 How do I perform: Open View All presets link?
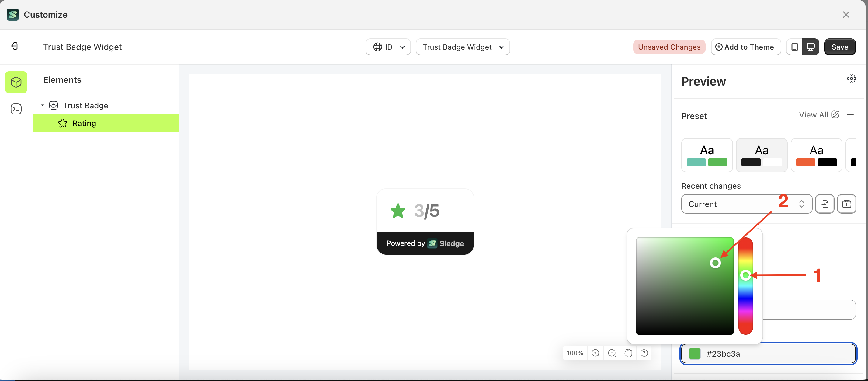coord(814,115)
